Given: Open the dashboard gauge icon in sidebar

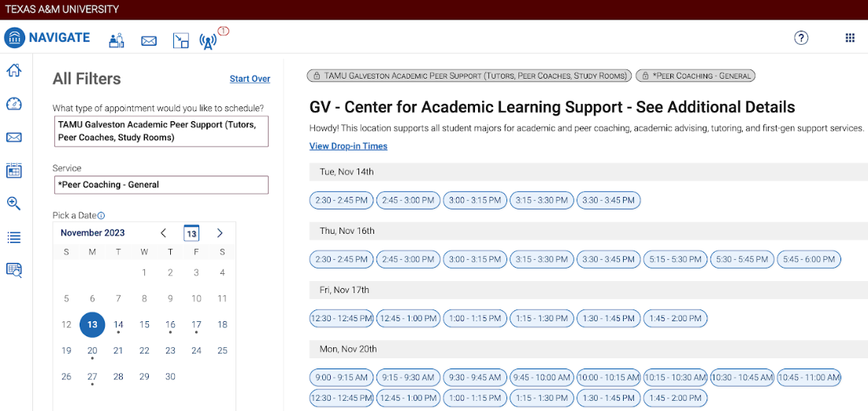Looking at the screenshot, I should (14, 103).
